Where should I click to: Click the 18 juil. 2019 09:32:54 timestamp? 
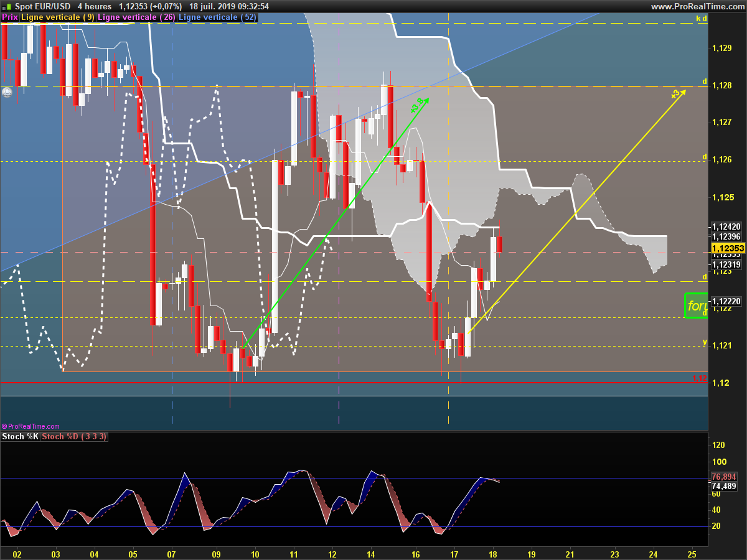(x=228, y=6)
